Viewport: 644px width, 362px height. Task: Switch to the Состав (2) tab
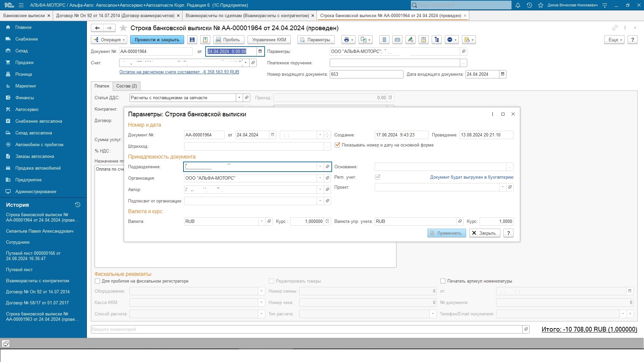pos(126,86)
